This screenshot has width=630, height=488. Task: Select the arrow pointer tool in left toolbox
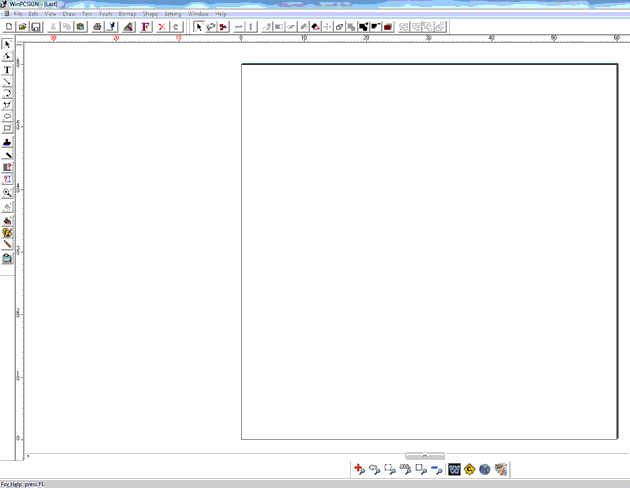coord(7,45)
